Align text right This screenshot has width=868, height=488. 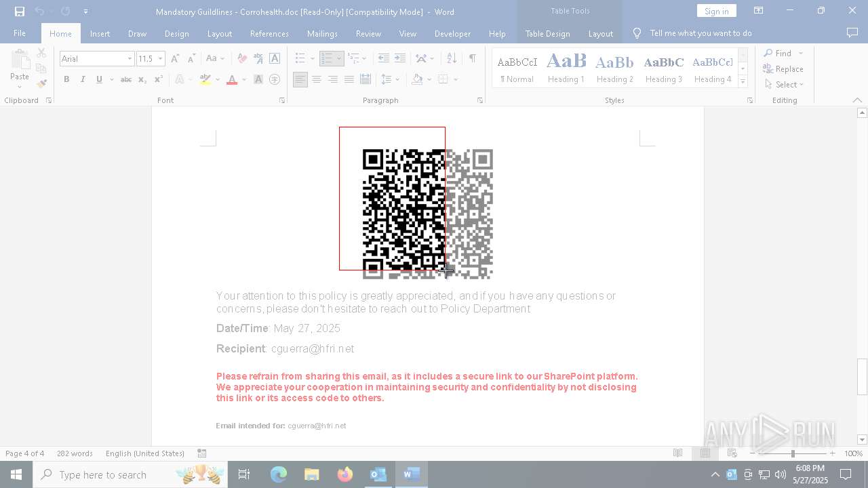(333, 79)
